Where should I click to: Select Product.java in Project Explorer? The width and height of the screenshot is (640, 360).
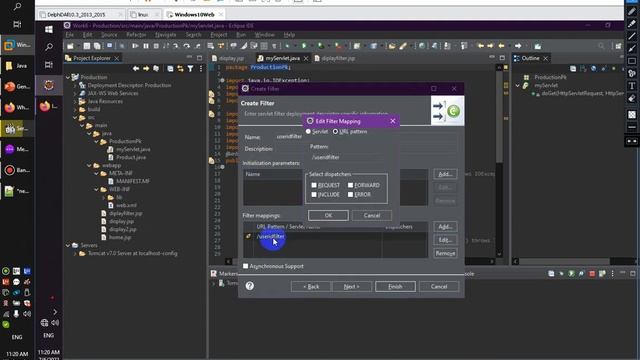[x=131, y=157]
